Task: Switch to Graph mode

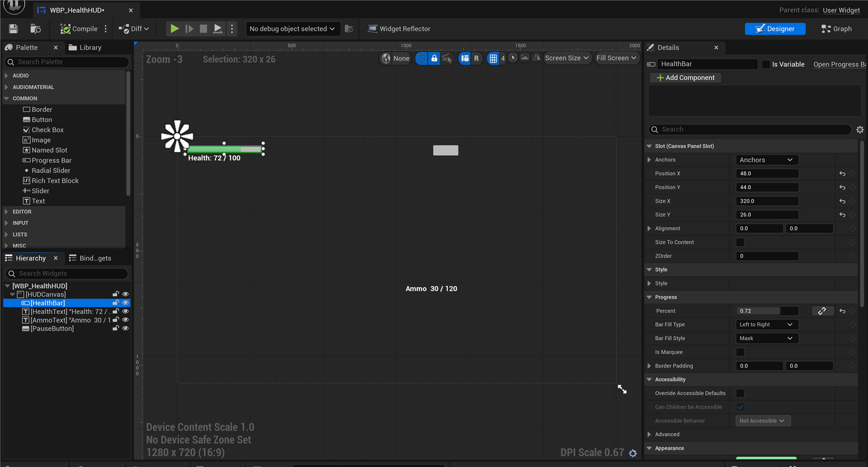Action: (x=837, y=29)
